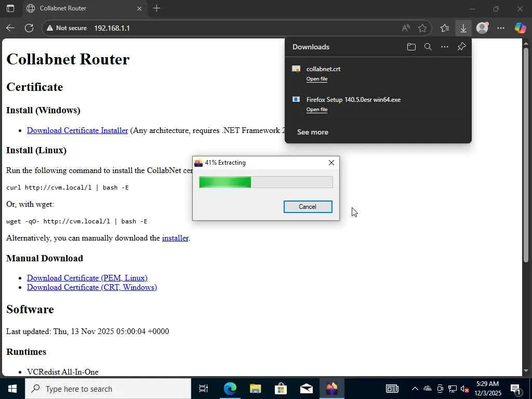Click See more in Downloads
Image resolution: width=532 pixels, height=399 pixels.
coord(313,132)
